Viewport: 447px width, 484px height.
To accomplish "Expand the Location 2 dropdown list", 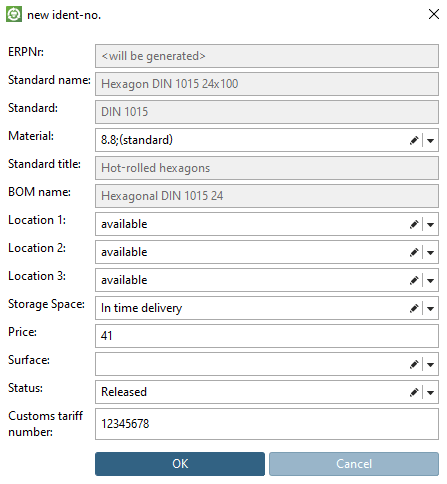I will (x=430, y=253).
